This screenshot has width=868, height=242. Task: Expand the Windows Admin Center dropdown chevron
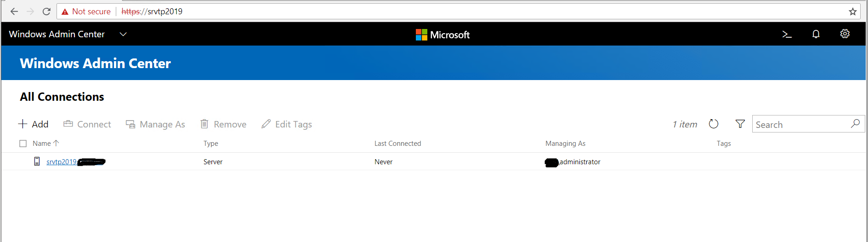point(123,34)
